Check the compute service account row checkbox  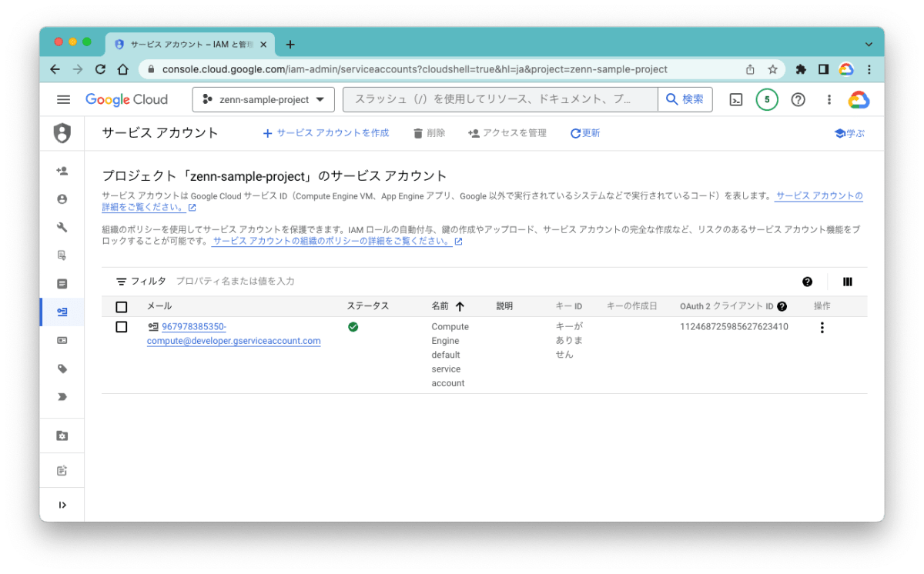[122, 327]
